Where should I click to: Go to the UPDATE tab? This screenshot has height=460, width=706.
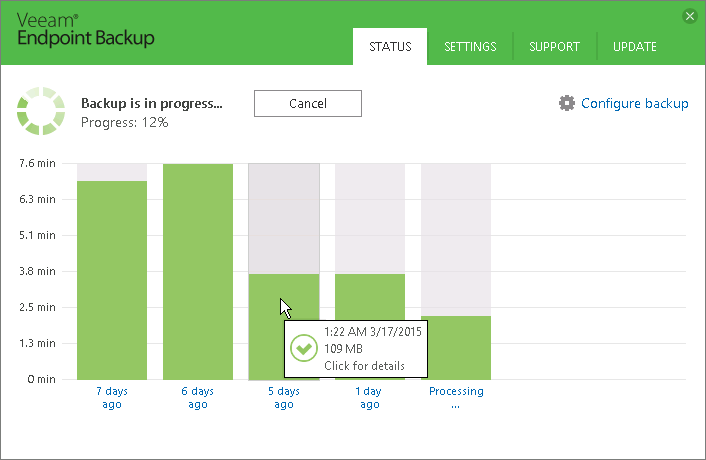pos(634,47)
